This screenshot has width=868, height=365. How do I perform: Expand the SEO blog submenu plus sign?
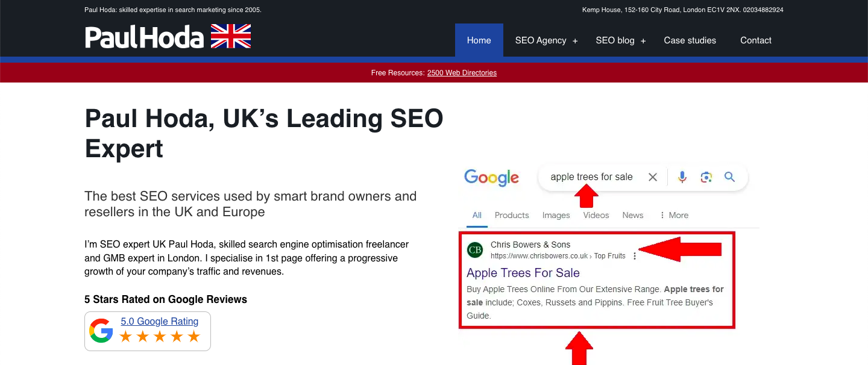coord(643,41)
